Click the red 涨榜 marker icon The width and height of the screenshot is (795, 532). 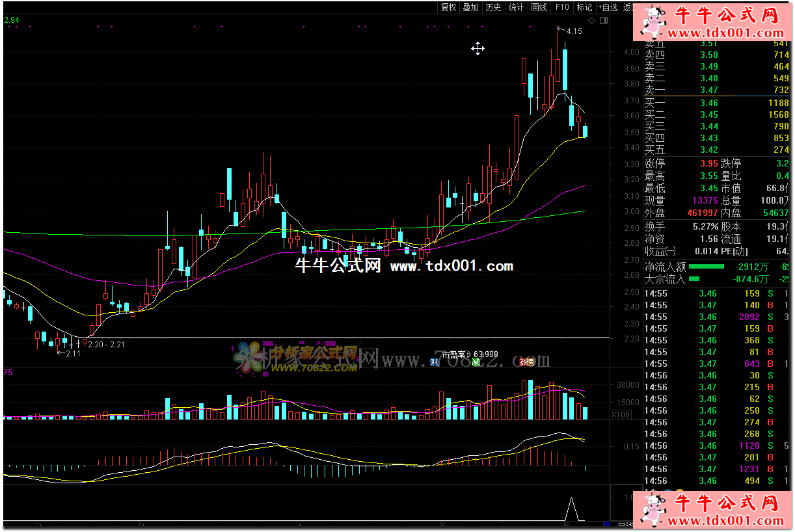pos(526,362)
